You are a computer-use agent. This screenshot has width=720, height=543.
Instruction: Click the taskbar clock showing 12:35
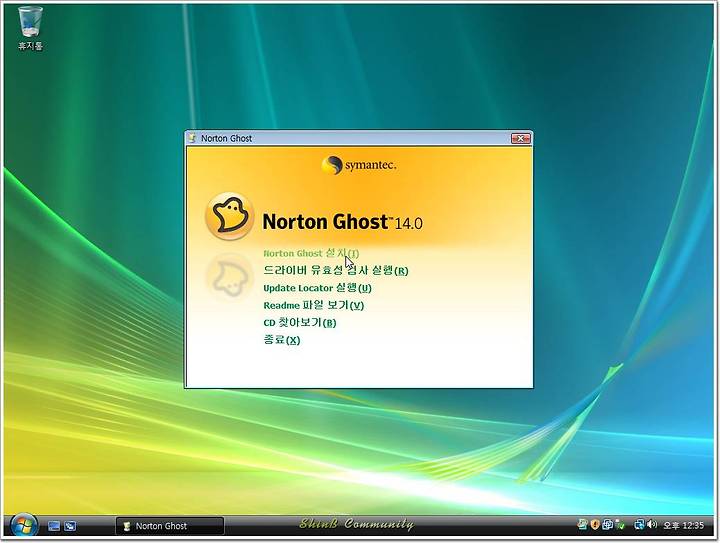tap(683, 525)
